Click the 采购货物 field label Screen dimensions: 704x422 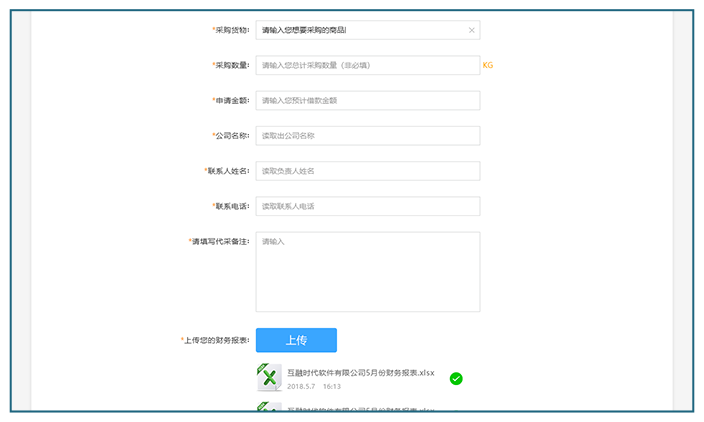tap(231, 31)
